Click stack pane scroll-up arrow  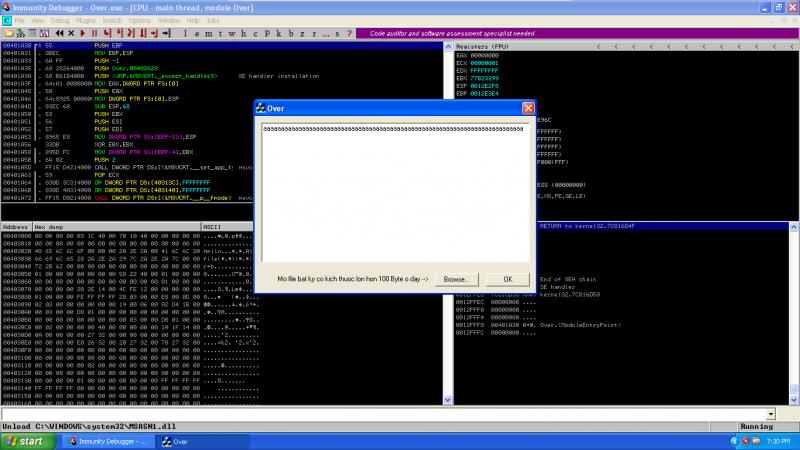click(794, 227)
